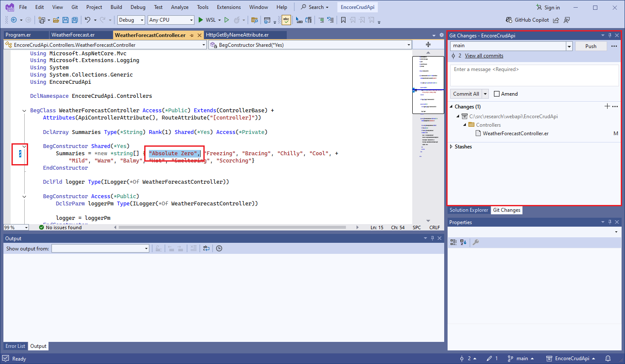Open the ellipsis menu on the Changes row

(615, 106)
